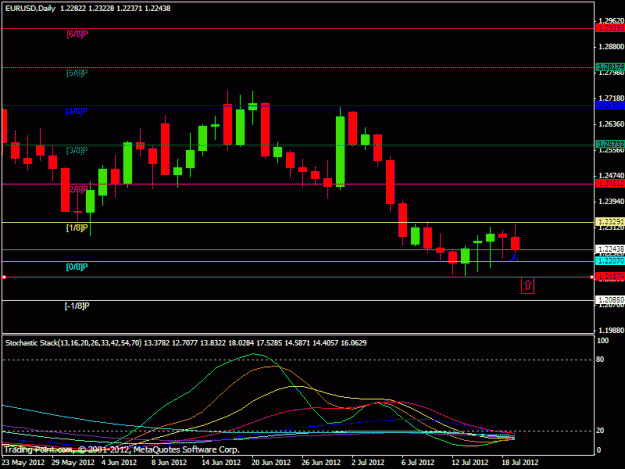The height and width of the screenshot is (469, 625).
Task: Click the 23 May 2012 date label
Action: pyautogui.click(x=23, y=462)
